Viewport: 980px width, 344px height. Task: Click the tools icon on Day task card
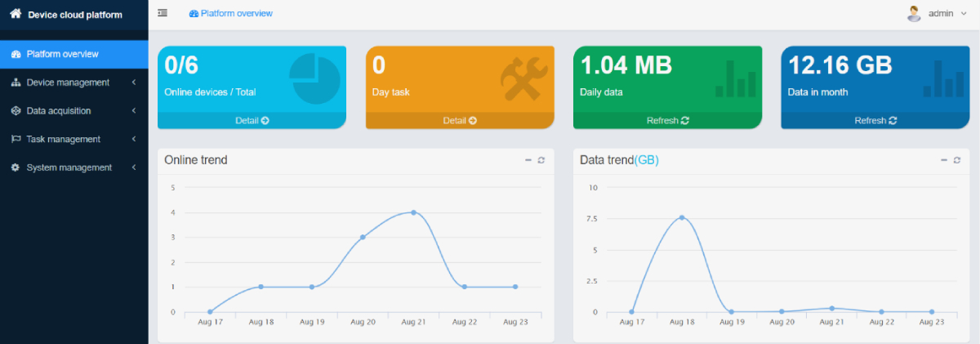pyautogui.click(x=523, y=79)
